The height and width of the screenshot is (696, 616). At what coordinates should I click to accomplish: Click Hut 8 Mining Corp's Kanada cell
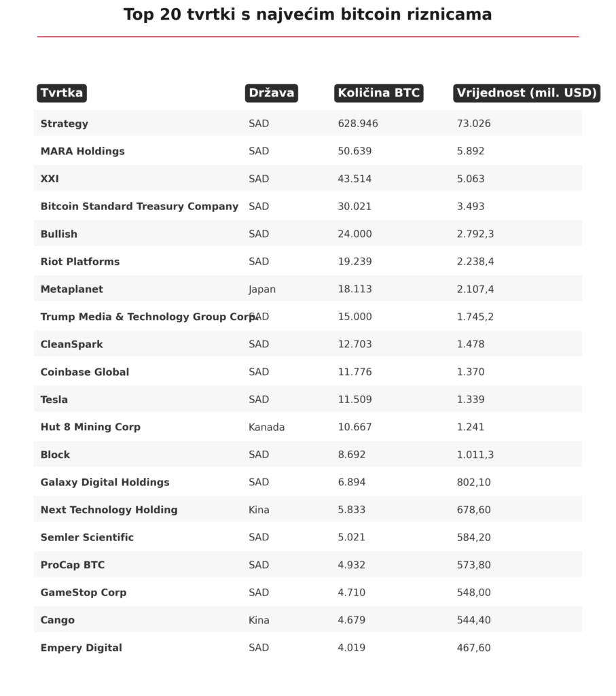[266, 427]
